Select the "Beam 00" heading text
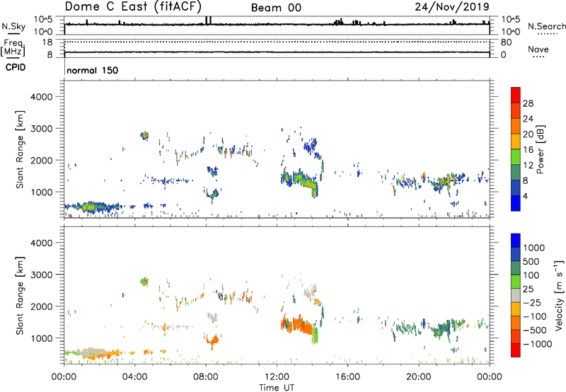This screenshot has width=566, height=392. click(x=276, y=8)
